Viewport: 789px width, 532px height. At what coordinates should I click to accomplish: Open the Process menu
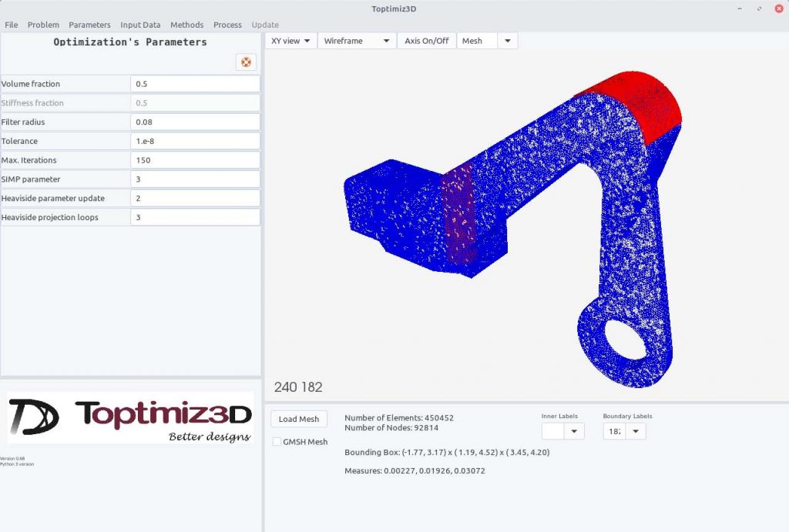(x=227, y=25)
